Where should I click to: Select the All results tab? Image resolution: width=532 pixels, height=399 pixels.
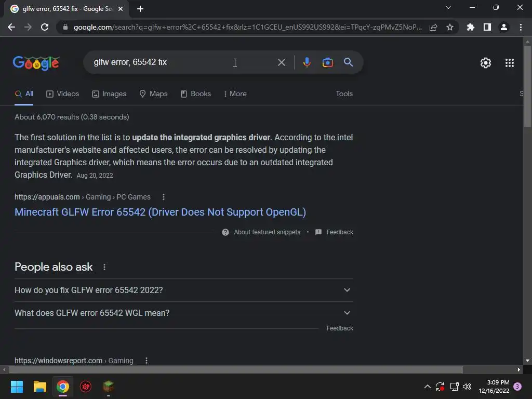[24, 94]
